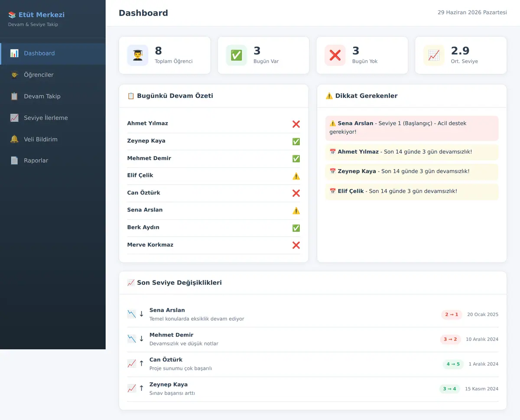Click Zeynep Kaya's green present icon

296,141
